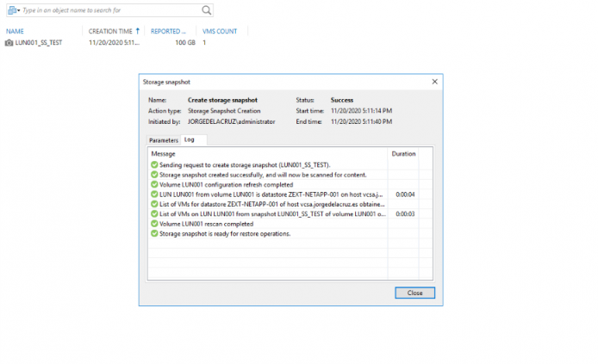The height and width of the screenshot is (364, 598).
Task: Click the Success status value
Action: point(342,100)
